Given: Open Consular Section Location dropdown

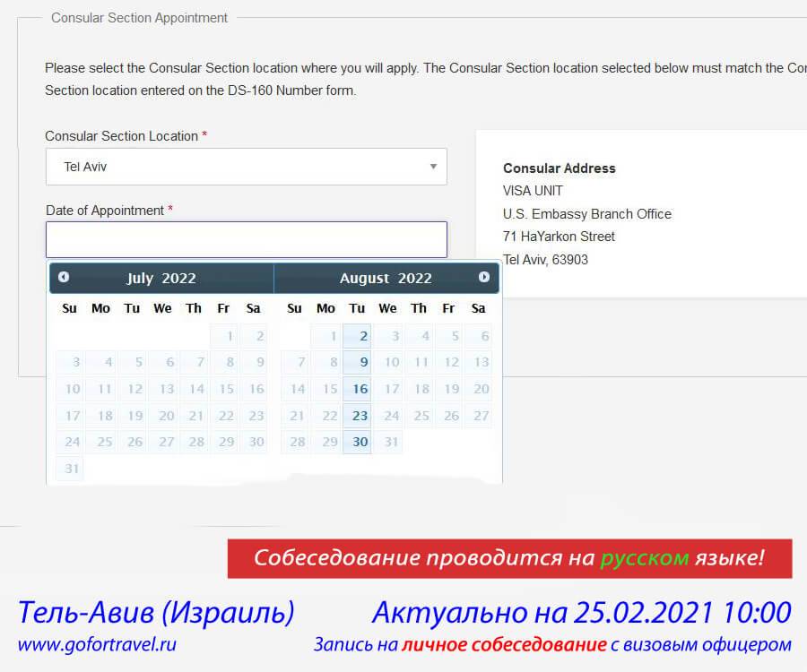Looking at the screenshot, I should [x=246, y=167].
